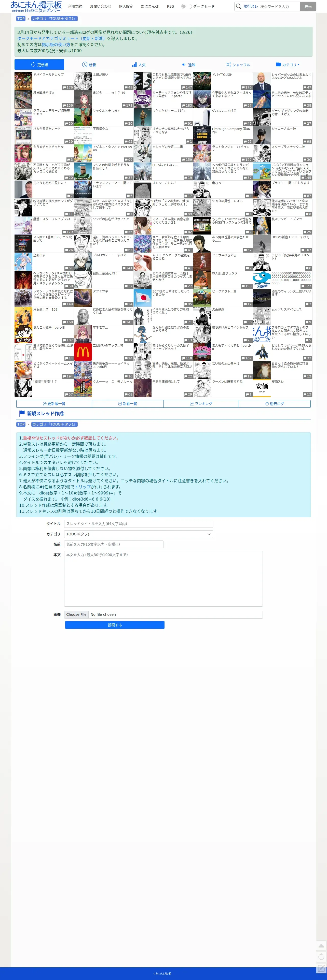Click the 現行スレ label in the search box
This screenshot has width=327, height=980.
pyautogui.click(x=250, y=6)
